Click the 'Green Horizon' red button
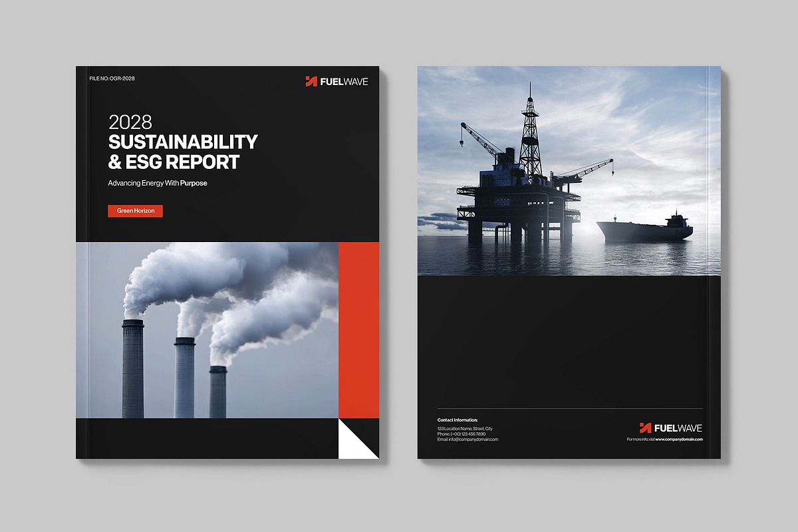 click(x=135, y=211)
